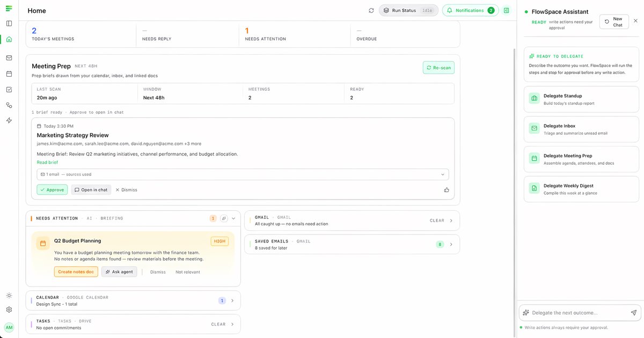Open the lightning automations icon in sidebar

[x=9, y=121]
